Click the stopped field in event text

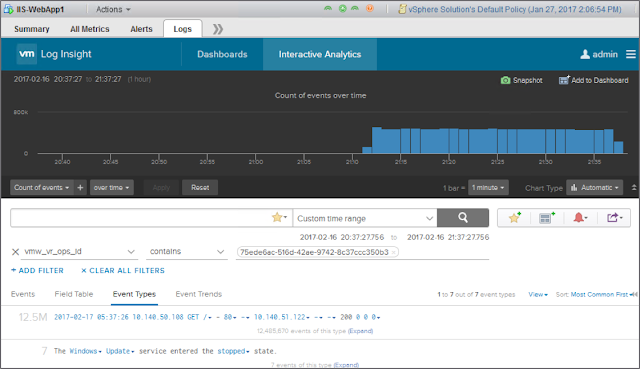point(233,351)
